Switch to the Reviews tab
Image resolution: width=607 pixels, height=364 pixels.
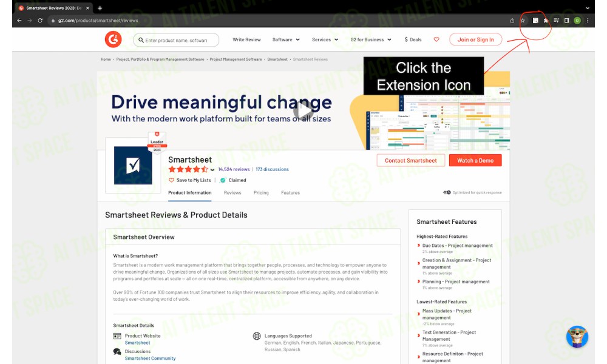232,193
